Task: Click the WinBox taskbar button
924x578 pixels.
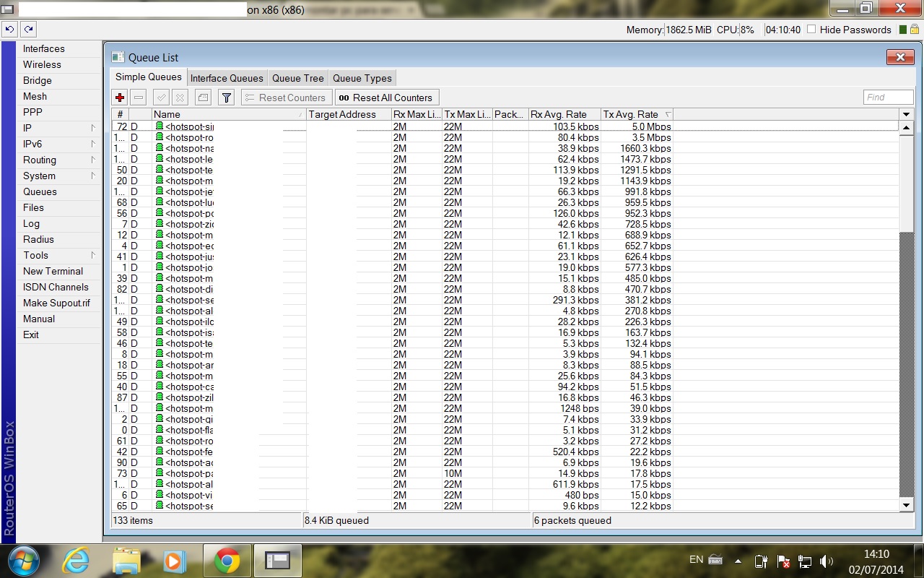Action: (277, 561)
